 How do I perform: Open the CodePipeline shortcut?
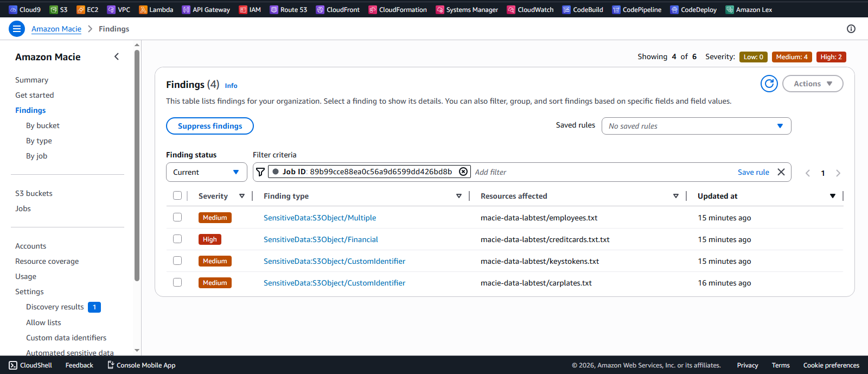tap(636, 9)
